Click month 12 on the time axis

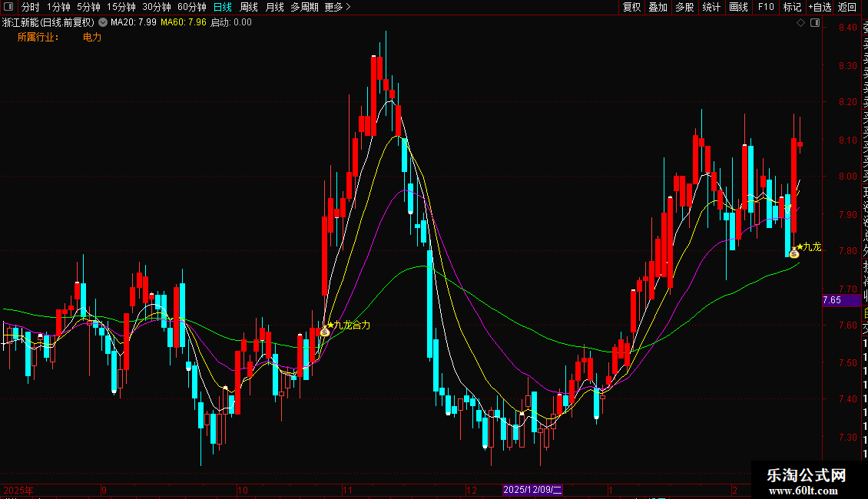[x=471, y=490]
